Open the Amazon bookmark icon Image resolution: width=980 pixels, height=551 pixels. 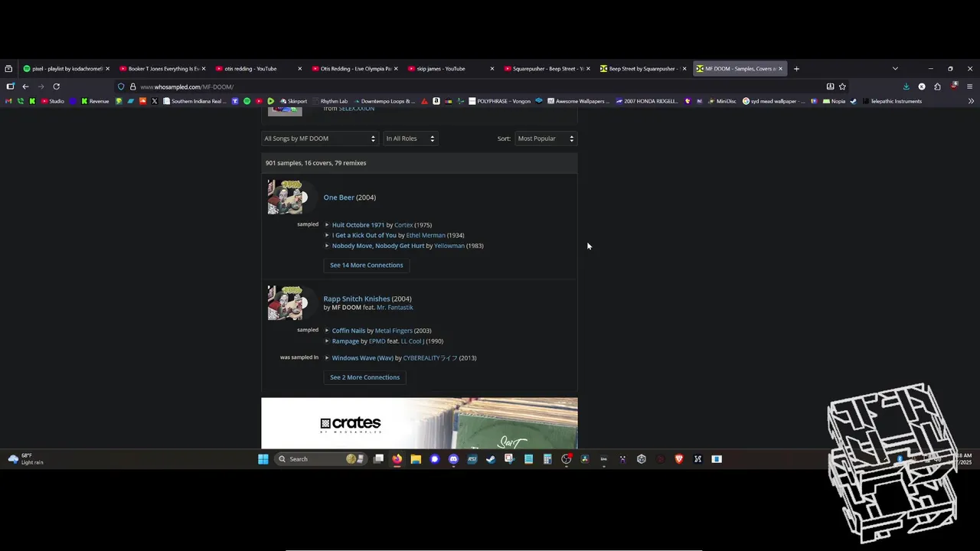coord(436,101)
